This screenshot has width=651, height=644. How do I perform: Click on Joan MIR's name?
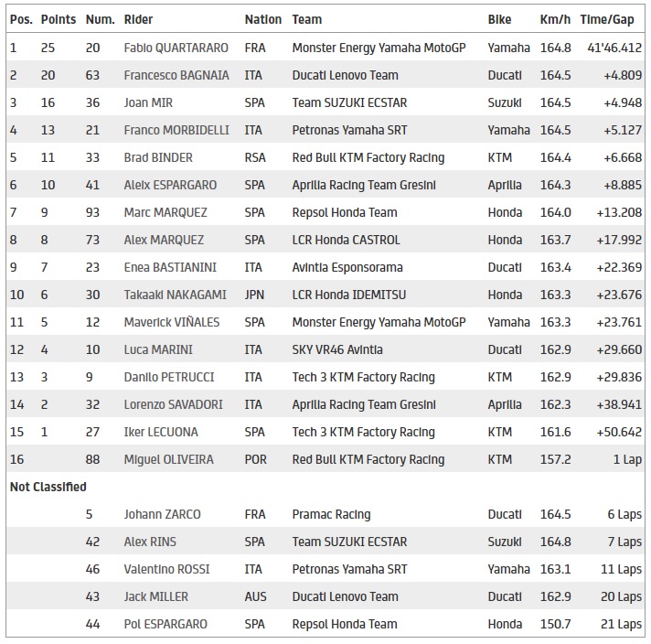[x=148, y=102]
